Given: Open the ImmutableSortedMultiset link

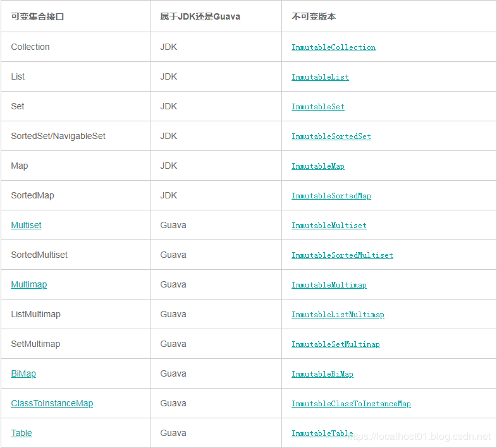Looking at the screenshot, I should pyautogui.click(x=342, y=255).
